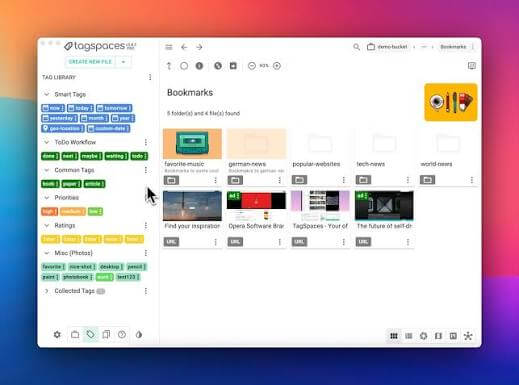519x385 pixels.
Task: Open settings gear icon in sidebar footer
Action: point(57,334)
